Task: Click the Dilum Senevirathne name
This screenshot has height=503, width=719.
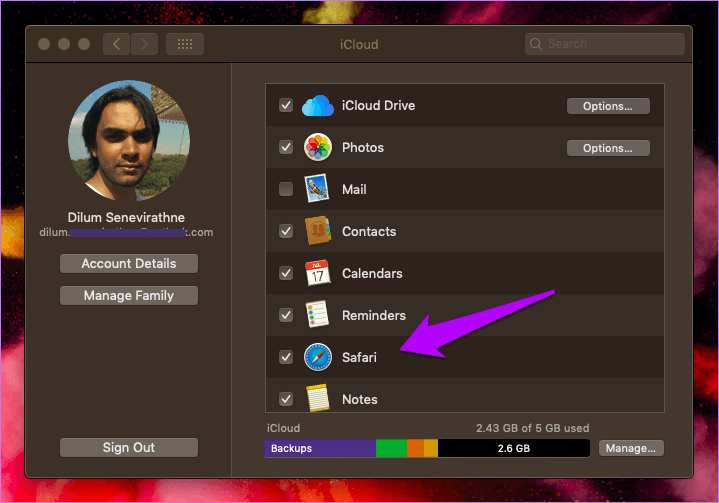Action: pos(126,217)
